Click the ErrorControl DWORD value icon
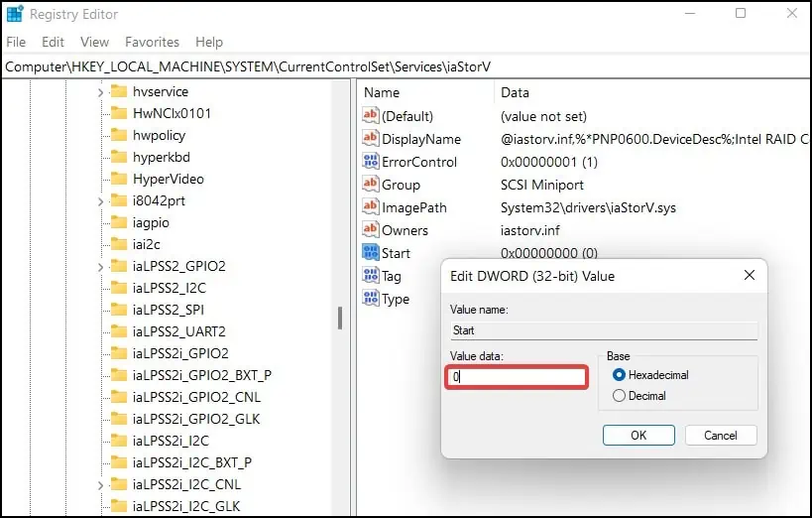Image resolution: width=812 pixels, height=518 pixels. point(370,162)
